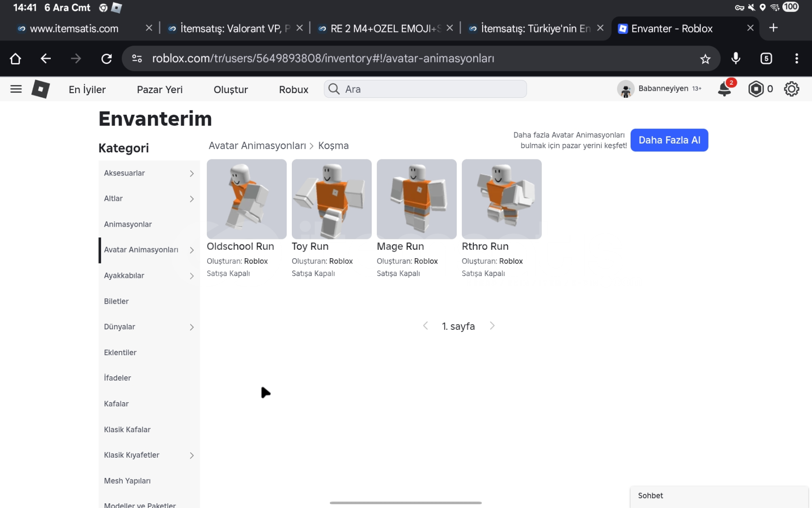Viewport: 812px width, 508px height.
Task: Open the Robux balance icon
Action: tap(756, 89)
